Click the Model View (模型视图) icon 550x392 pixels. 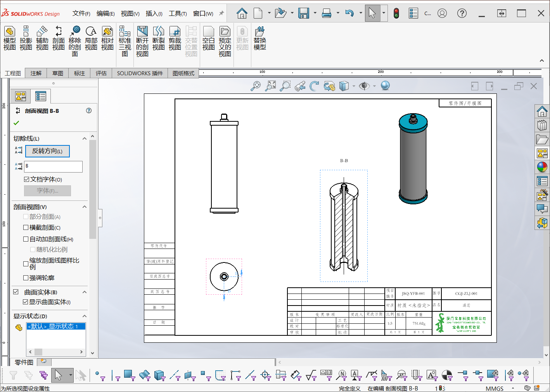tap(9, 38)
